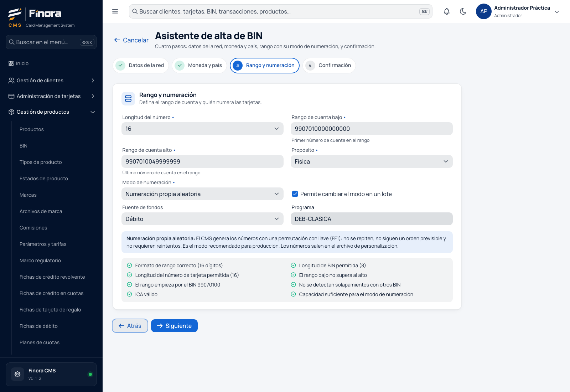Open settings gear in Finora CMS footer
The image size is (570, 392).
click(x=17, y=374)
